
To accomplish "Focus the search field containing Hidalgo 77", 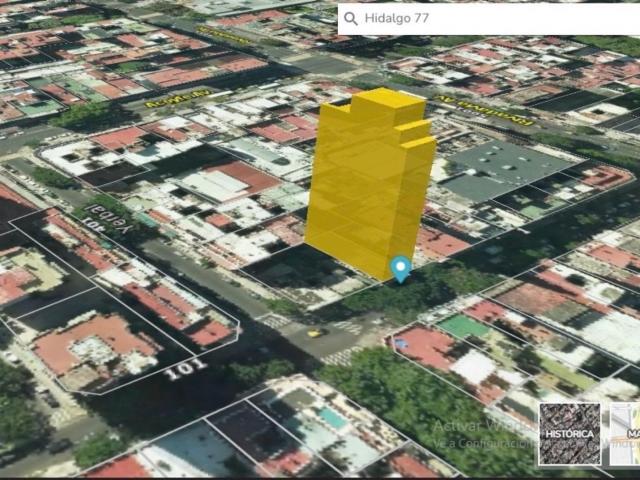I will [x=489, y=19].
